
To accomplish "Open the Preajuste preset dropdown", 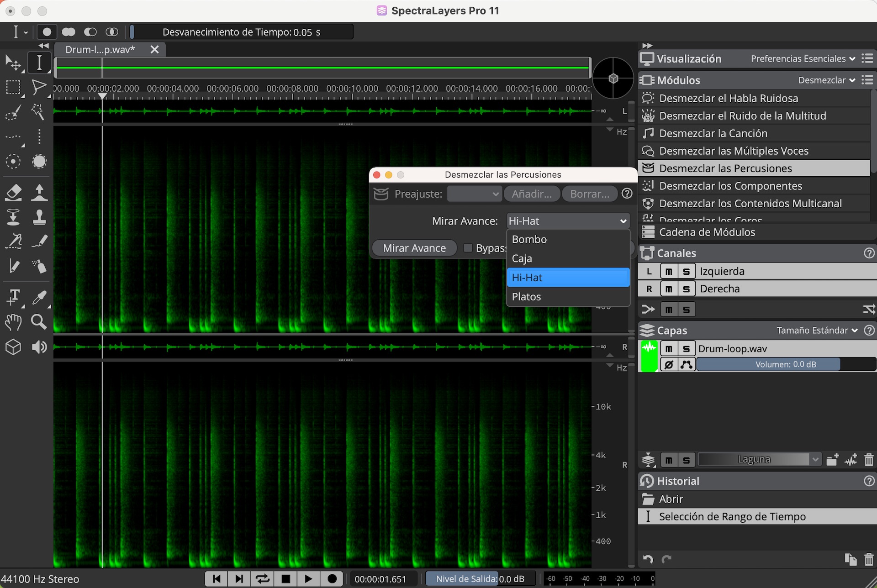I will click(x=474, y=194).
